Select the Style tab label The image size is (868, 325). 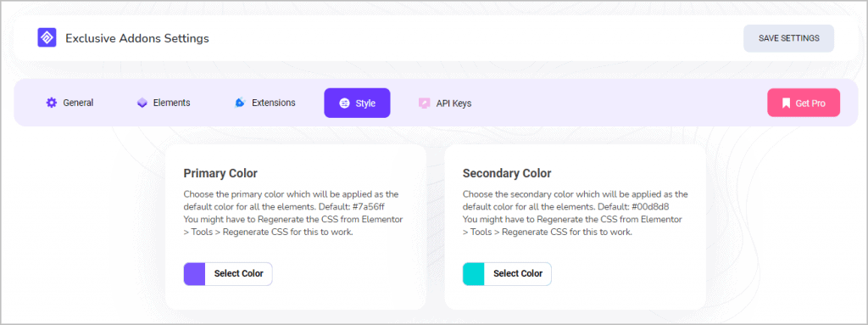(x=365, y=104)
